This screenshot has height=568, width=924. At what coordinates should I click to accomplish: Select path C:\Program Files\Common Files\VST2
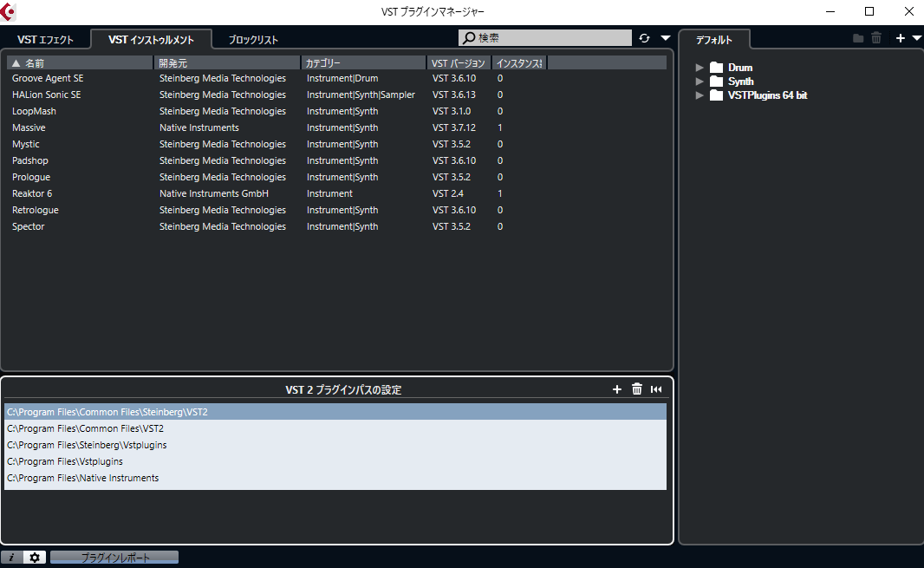coord(335,428)
